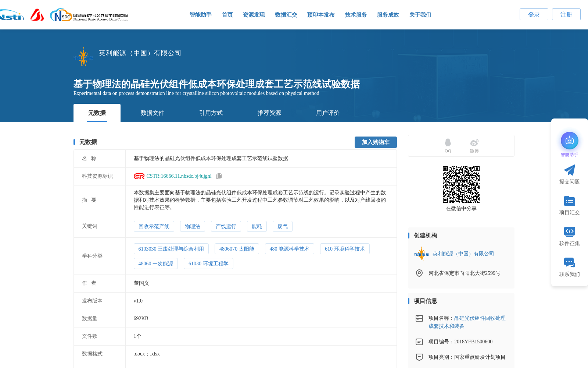Viewport: 588px width, 368px height.
Task: Click subject tag 4806070 太阳能
Action: [237, 249]
